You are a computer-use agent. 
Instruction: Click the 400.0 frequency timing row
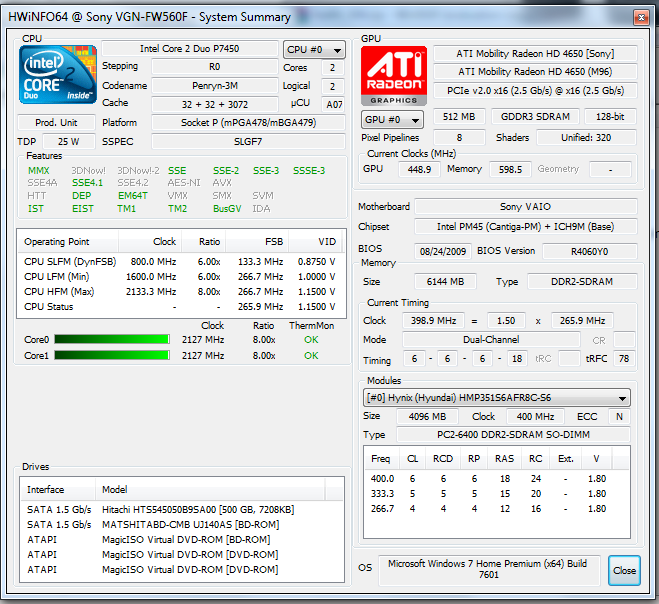pos(496,478)
